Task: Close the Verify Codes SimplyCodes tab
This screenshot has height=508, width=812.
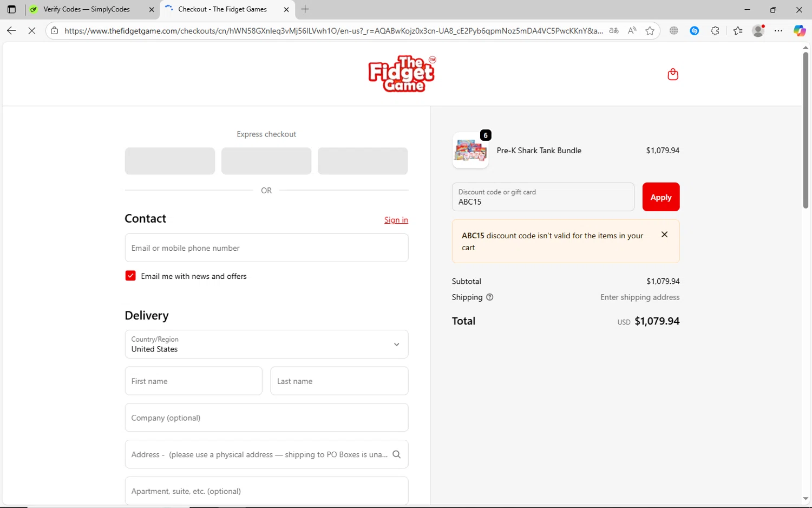Action: (x=152, y=9)
